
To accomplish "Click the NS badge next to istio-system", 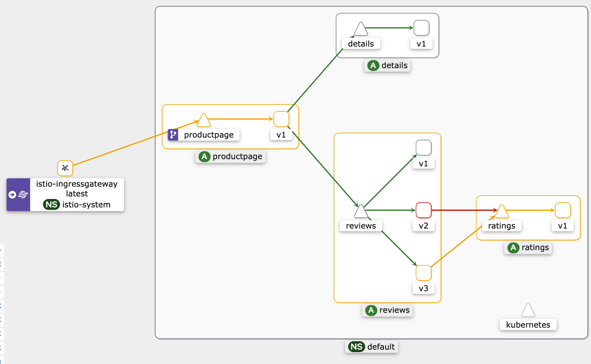I will pos(51,205).
